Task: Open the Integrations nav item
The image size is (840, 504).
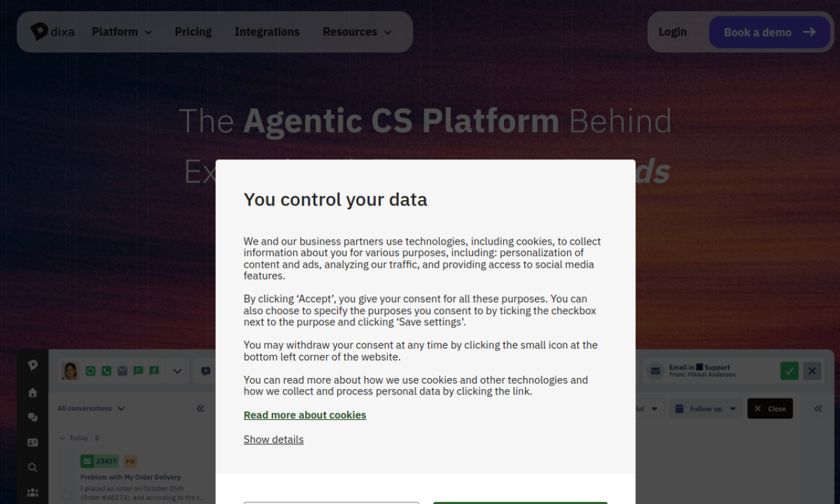Action: tap(267, 31)
